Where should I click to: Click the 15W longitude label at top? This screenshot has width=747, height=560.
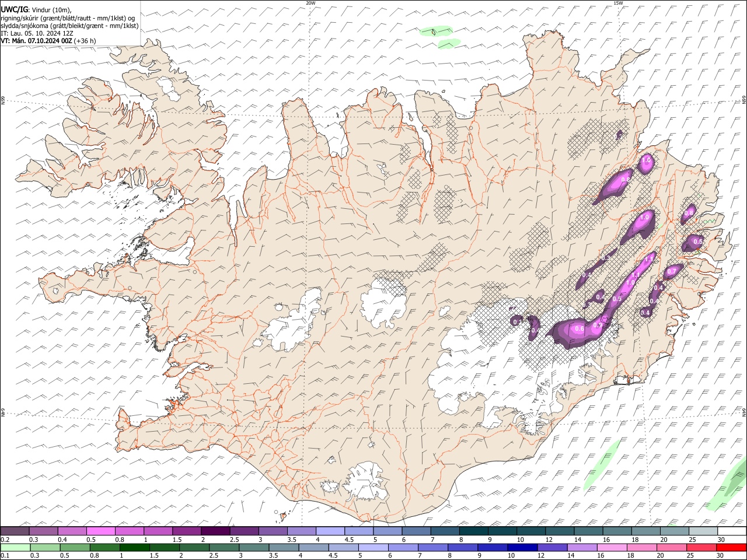tap(618, 3)
